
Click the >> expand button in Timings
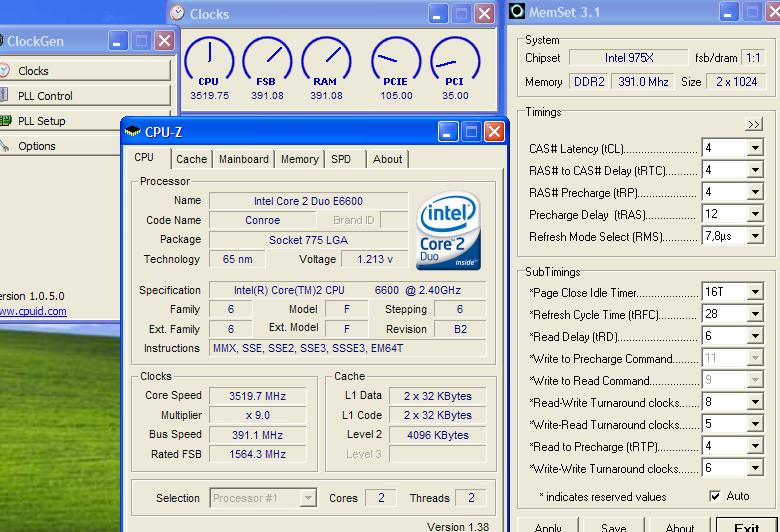coord(754,124)
